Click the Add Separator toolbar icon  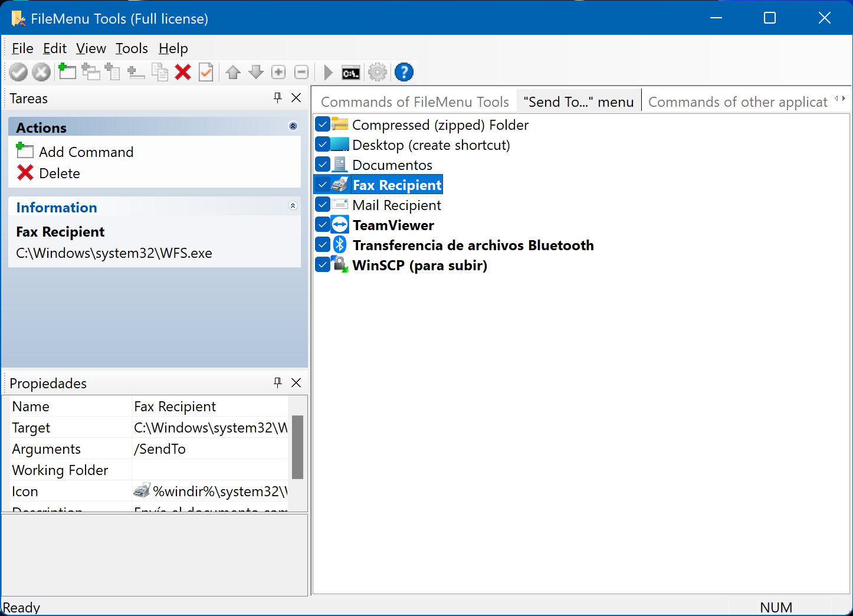point(136,73)
